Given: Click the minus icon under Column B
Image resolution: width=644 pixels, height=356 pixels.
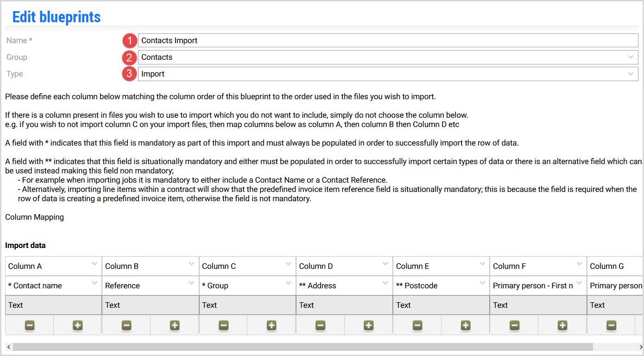Looking at the screenshot, I should 126,325.
